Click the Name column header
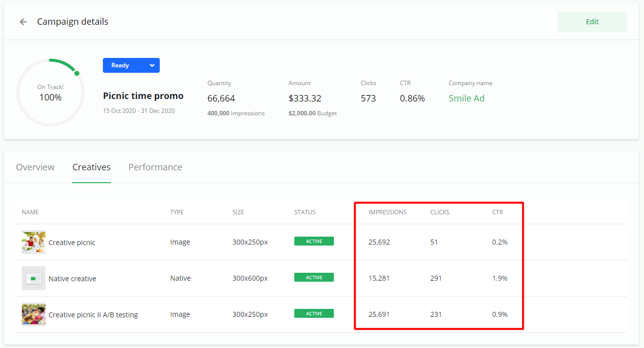Screen dimensions: 644x348 (x=30, y=212)
